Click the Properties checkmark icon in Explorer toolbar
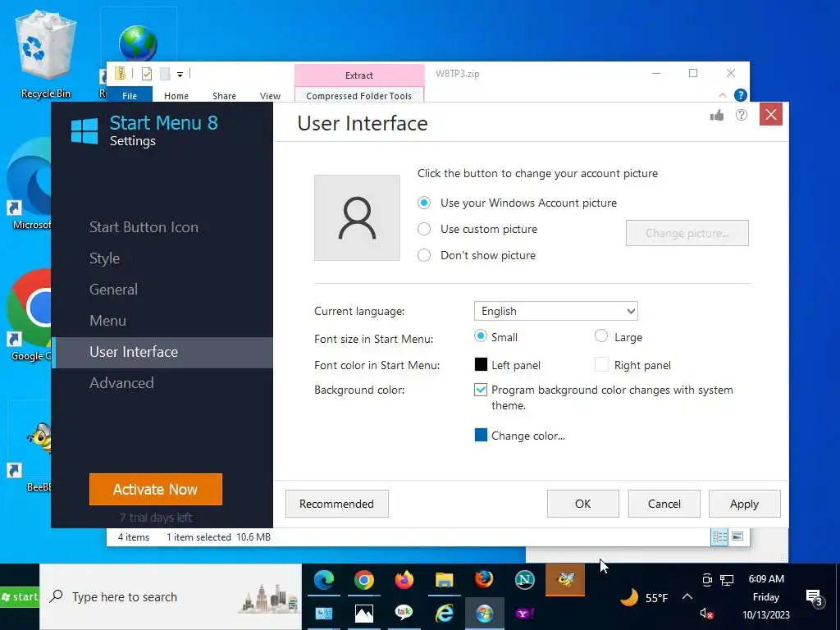Screen dimensions: 840x630 (147, 74)
